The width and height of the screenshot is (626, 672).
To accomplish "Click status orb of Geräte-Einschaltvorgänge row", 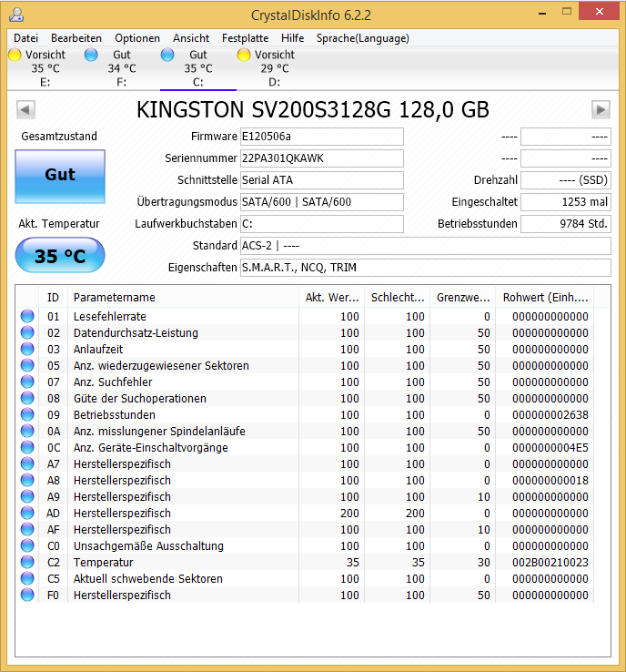I will tap(27, 447).
